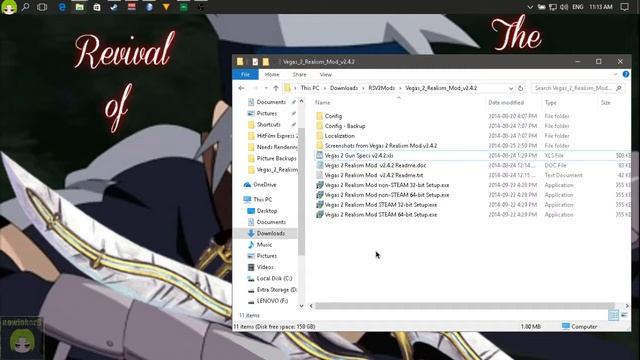
Task: Open Explorer help question mark icon
Action: 626,74
